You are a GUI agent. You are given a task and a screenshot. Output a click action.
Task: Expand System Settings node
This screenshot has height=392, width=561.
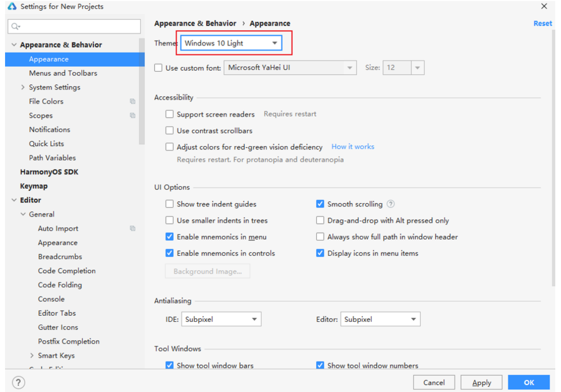23,87
